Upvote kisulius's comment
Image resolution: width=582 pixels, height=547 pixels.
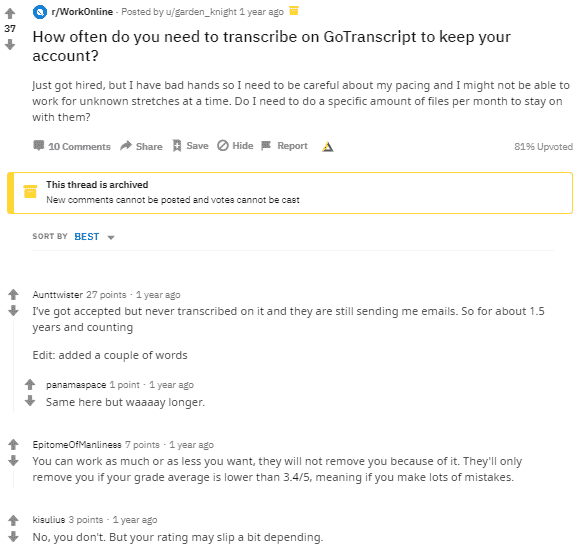pos(13,520)
